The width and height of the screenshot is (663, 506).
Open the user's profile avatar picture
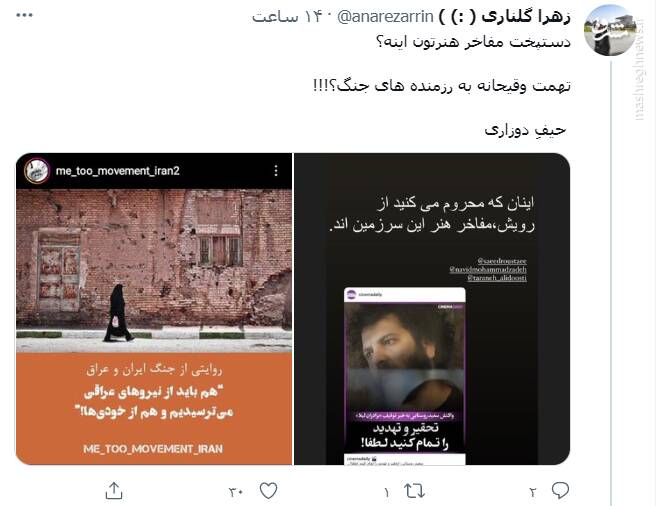pos(610,30)
